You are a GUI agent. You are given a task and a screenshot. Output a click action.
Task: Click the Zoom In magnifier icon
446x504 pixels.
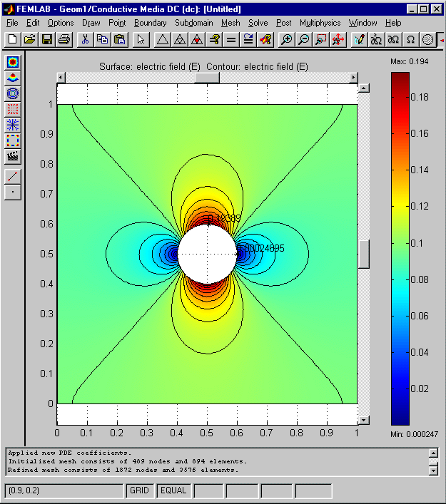(287, 40)
